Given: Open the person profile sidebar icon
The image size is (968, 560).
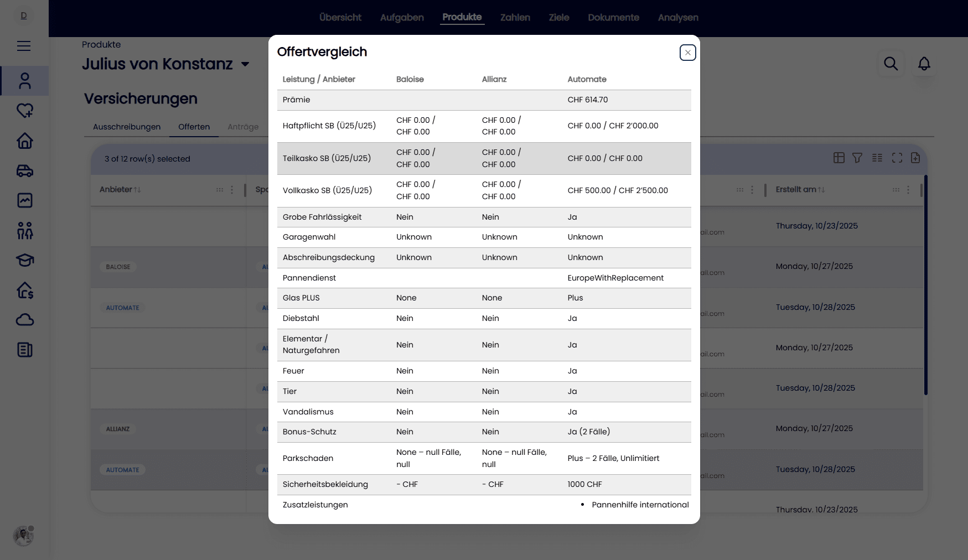Looking at the screenshot, I should (x=25, y=81).
